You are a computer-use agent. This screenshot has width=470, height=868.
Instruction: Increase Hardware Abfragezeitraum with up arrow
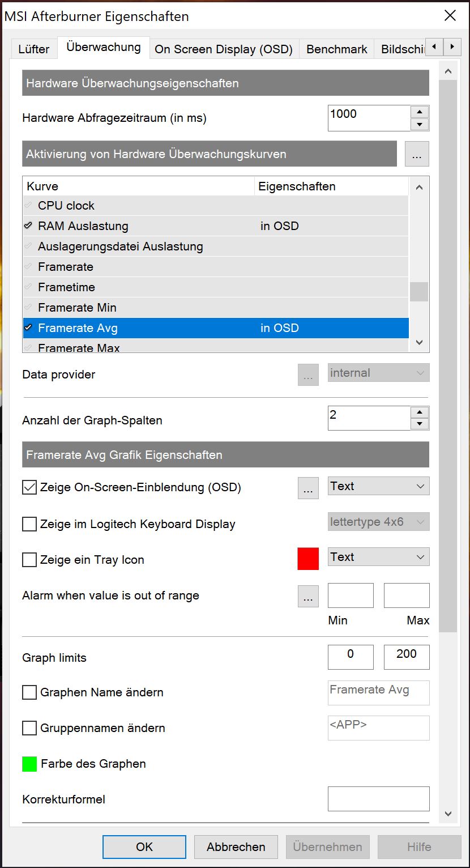tap(419, 112)
